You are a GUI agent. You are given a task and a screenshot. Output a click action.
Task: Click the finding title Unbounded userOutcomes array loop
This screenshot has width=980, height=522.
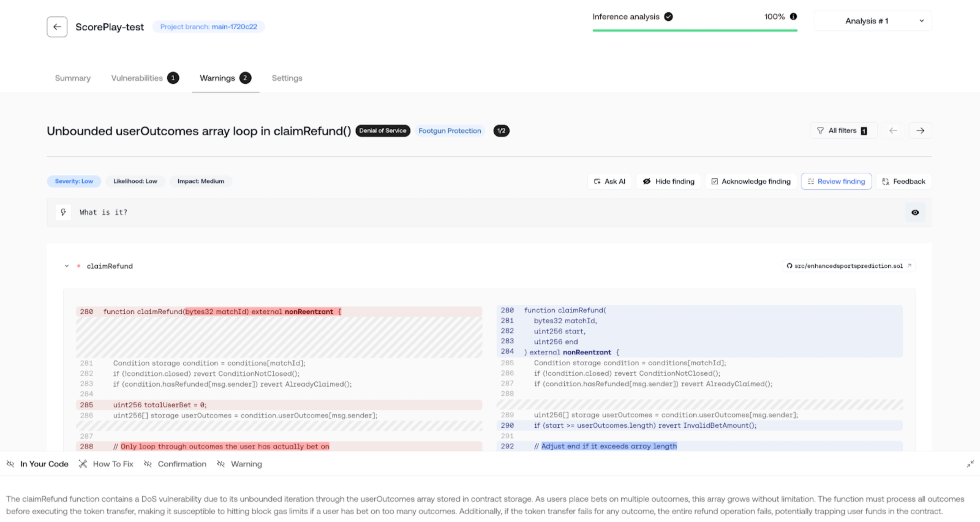198,131
